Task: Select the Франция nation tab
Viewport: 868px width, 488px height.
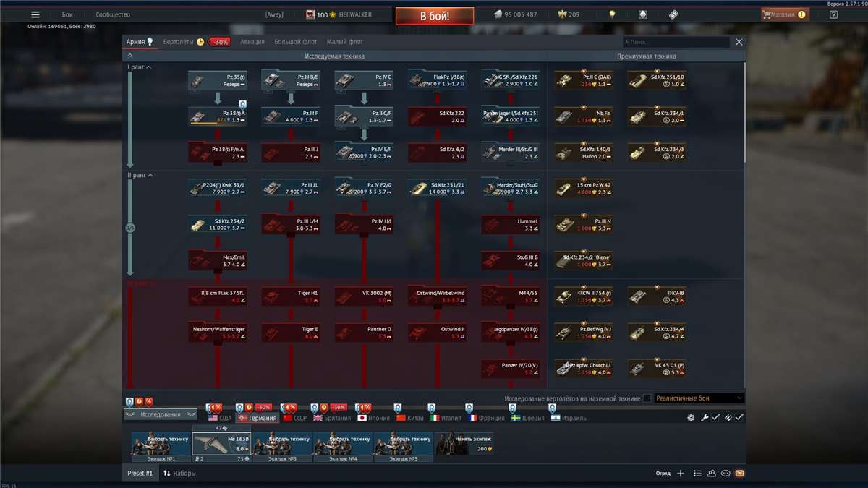Action: click(486, 418)
